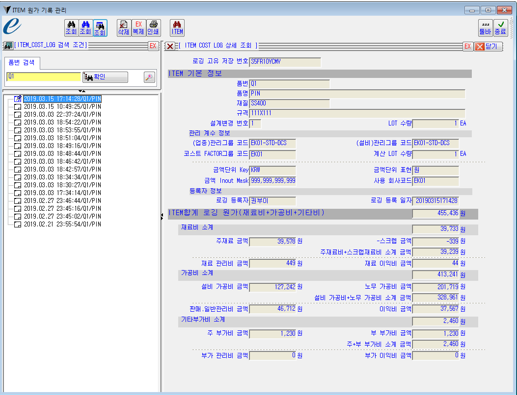Click the 인쇄 print toolbar button

pos(153,28)
